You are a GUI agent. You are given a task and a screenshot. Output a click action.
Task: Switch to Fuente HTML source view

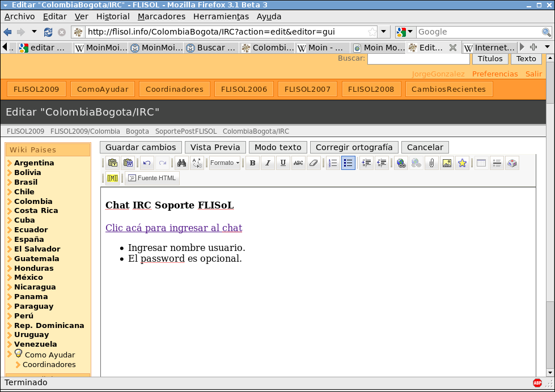click(x=152, y=178)
